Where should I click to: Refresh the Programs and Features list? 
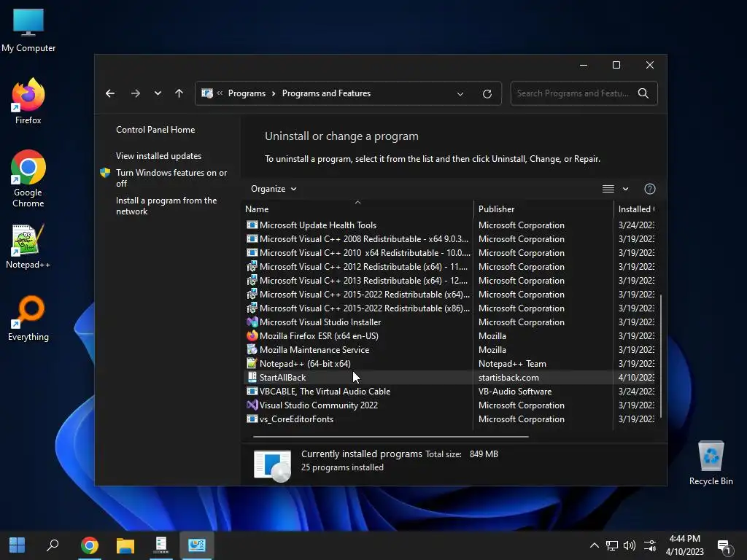click(487, 94)
